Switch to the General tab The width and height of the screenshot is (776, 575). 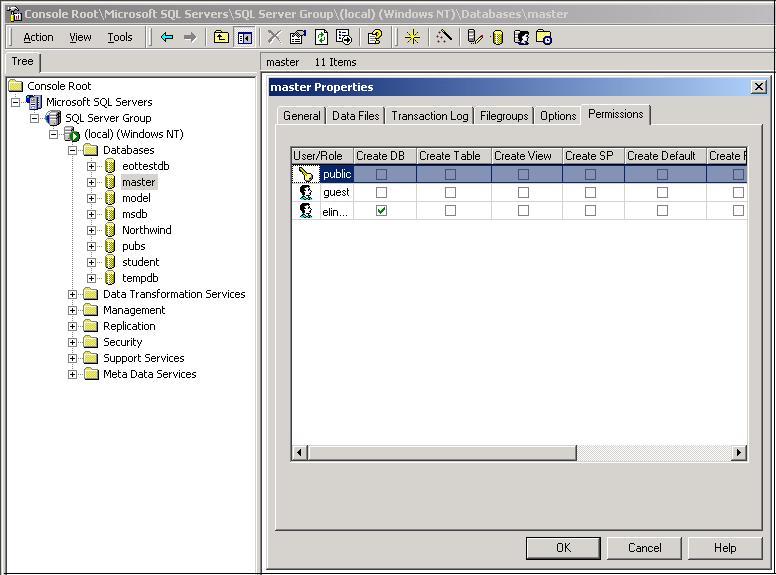301,116
